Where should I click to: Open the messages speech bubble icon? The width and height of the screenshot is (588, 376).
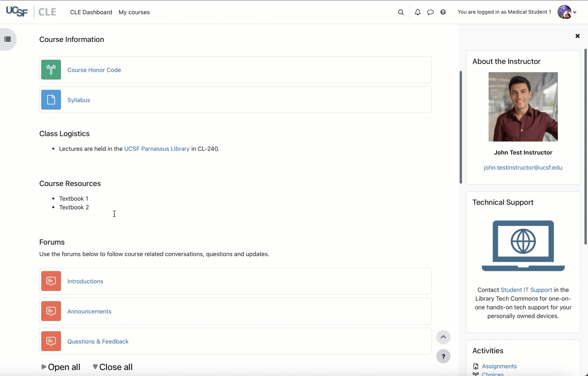pyautogui.click(x=430, y=12)
